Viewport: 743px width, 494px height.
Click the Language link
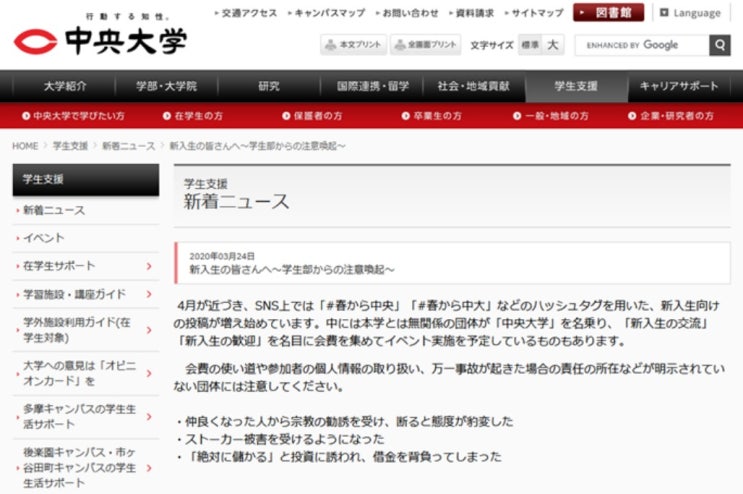(x=690, y=13)
